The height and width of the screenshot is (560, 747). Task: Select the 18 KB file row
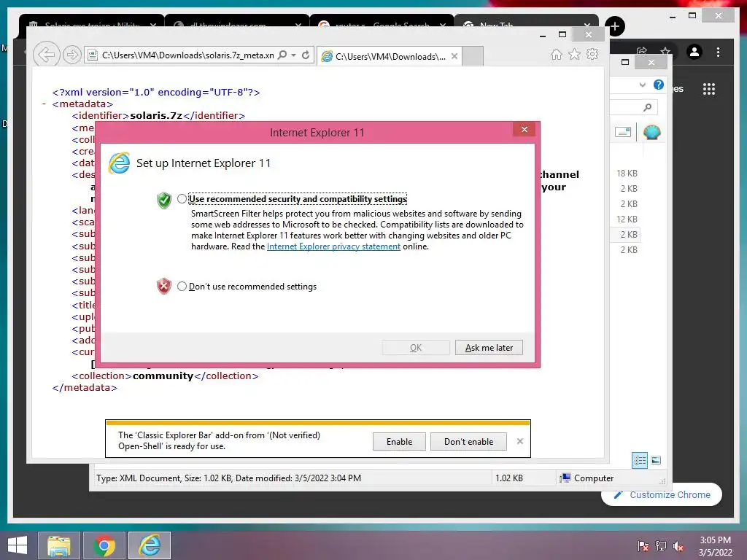click(x=627, y=174)
